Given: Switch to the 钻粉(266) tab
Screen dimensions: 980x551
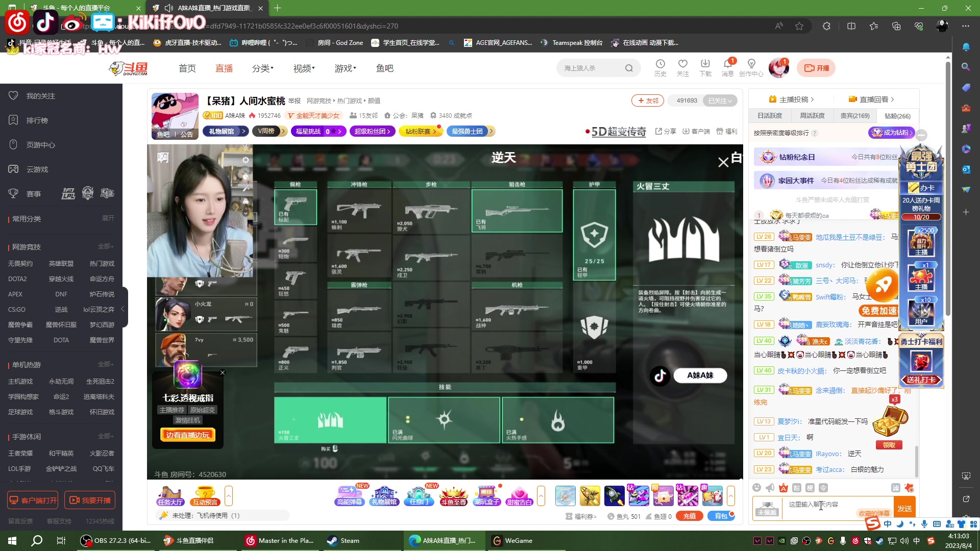Looking at the screenshot, I should (897, 116).
